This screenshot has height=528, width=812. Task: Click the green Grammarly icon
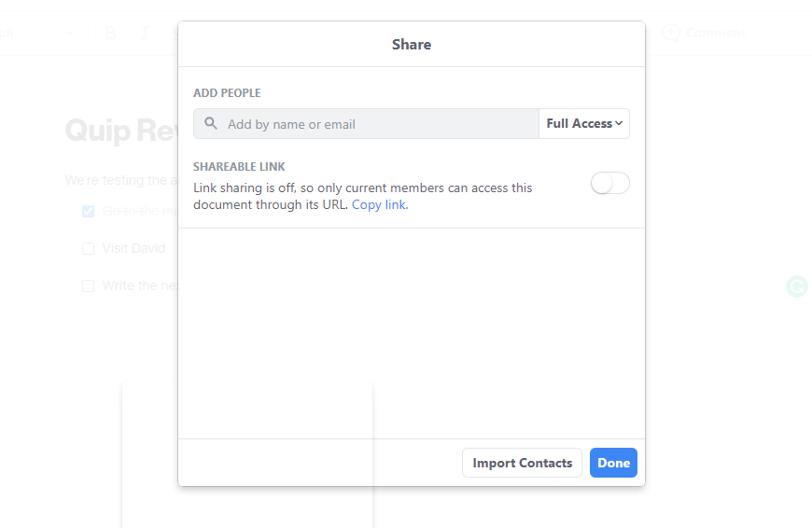[x=796, y=286]
